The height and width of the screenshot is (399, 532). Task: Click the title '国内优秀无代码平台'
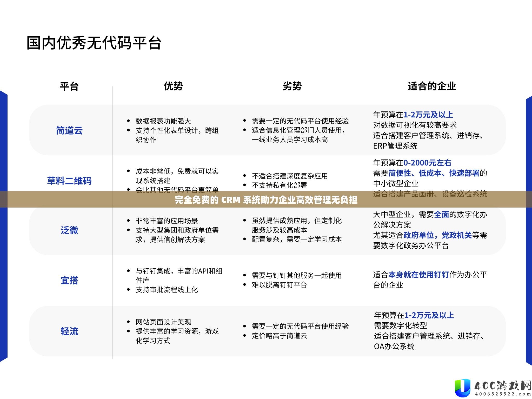(94, 43)
